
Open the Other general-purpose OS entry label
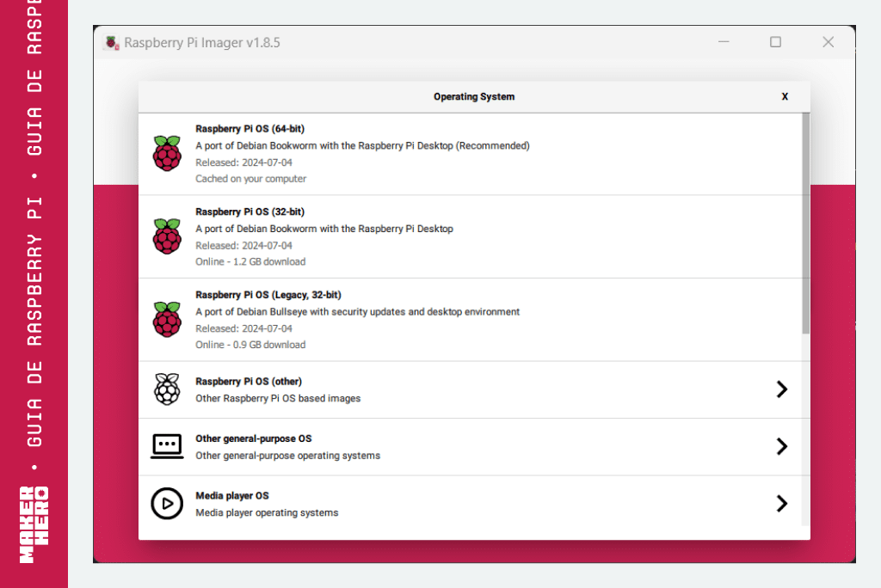[x=254, y=438]
